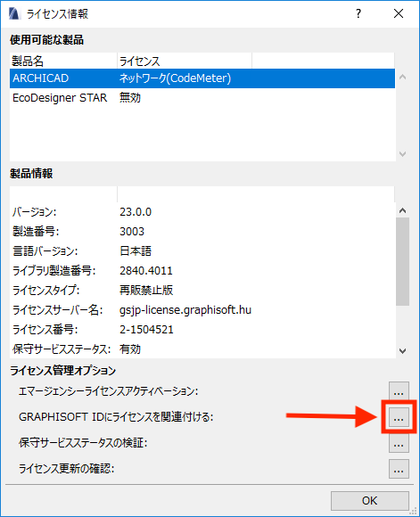Image resolution: width=420 pixels, height=517 pixels.
Task: Select the EcoDesigner STAR row
Action: point(202,98)
